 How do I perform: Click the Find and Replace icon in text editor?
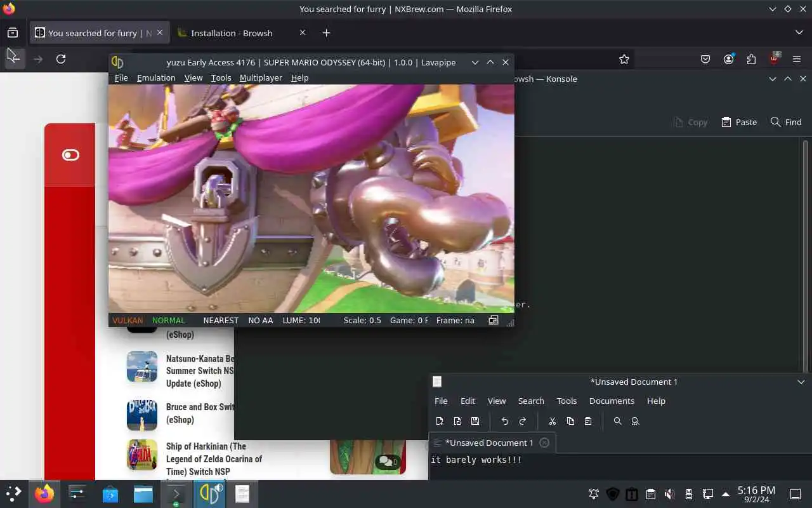[636, 421]
